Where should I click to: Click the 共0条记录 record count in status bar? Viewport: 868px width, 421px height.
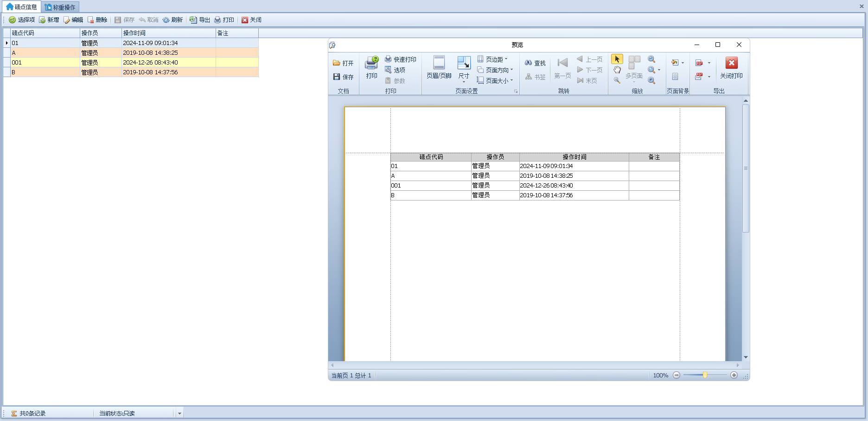coord(32,413)
